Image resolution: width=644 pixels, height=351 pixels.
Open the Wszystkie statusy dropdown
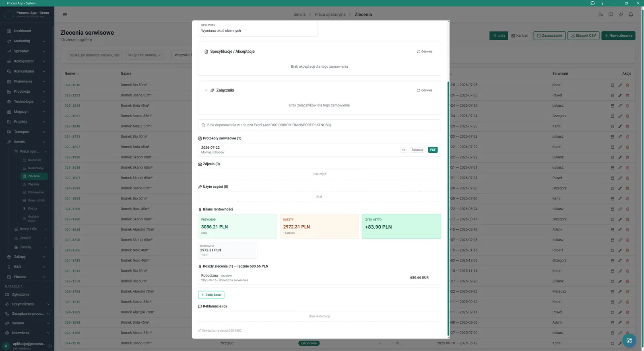coord(144,55)
